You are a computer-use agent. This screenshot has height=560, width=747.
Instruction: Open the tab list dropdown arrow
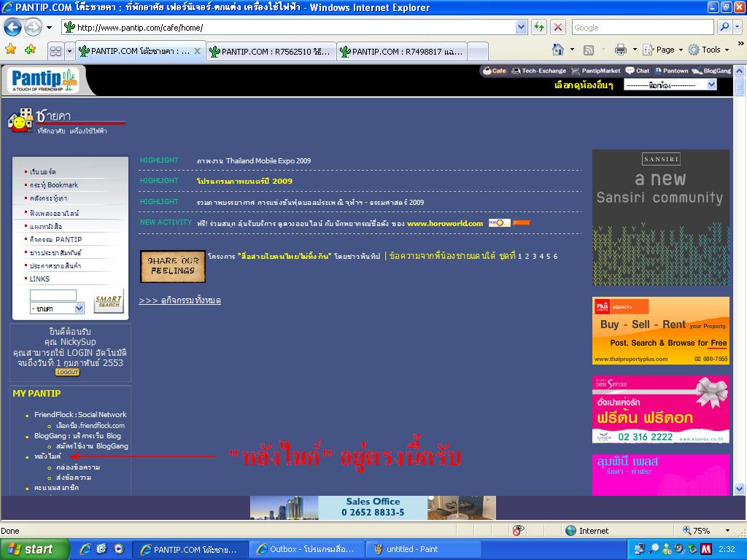pos(69,51)
